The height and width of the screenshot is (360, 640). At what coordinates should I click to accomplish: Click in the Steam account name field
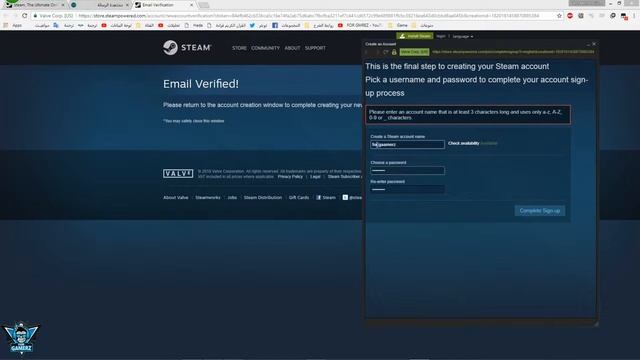click(407, 144)
